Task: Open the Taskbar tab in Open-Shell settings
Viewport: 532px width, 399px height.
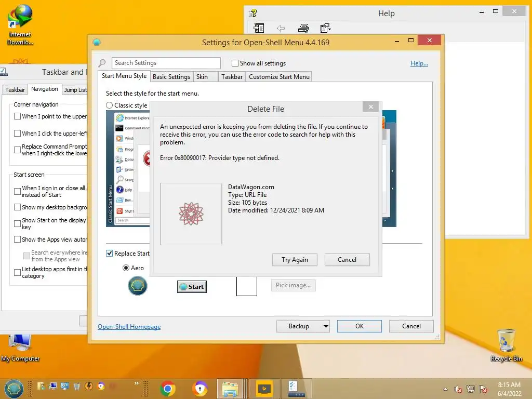Action: click(232, 77)
